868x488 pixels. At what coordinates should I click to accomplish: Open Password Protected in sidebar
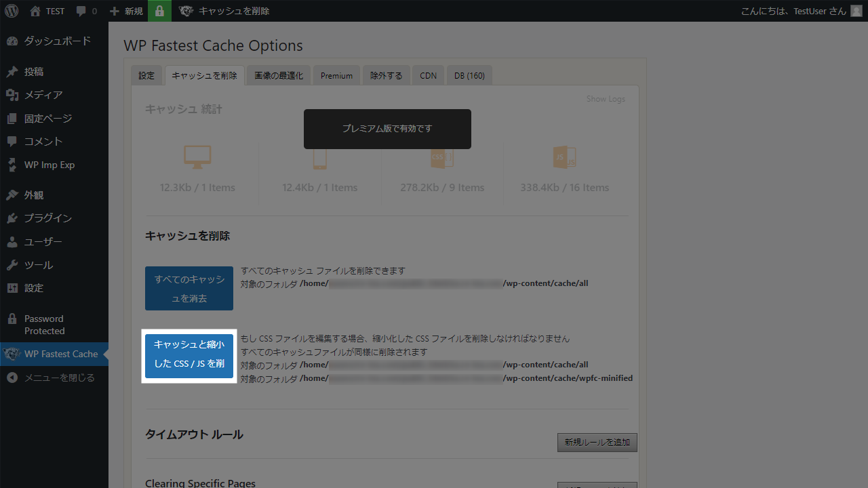click(54, 325)
